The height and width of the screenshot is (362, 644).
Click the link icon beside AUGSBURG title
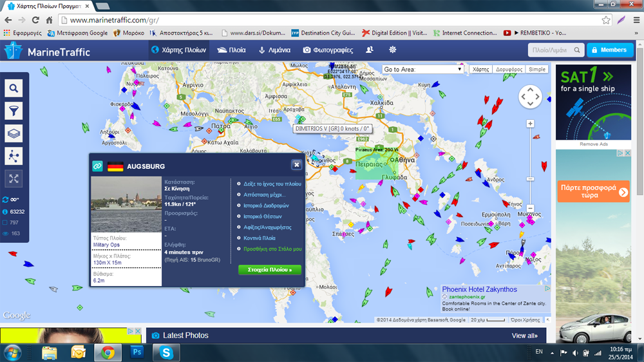97,166
